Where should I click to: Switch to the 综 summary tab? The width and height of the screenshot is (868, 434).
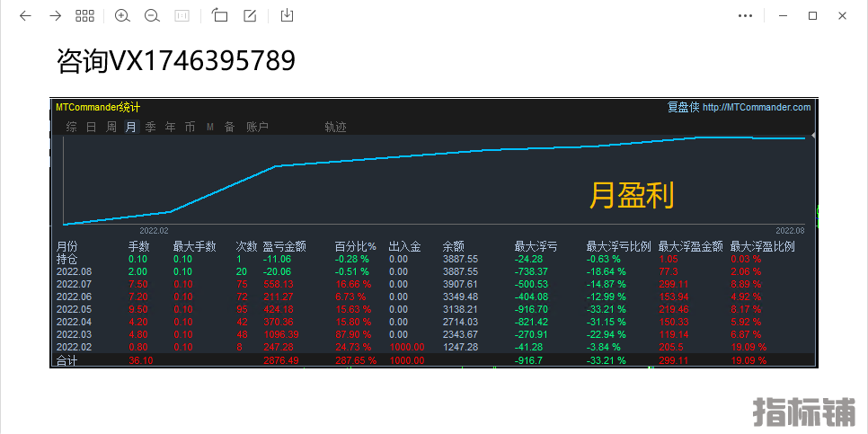tap(72, 128)
